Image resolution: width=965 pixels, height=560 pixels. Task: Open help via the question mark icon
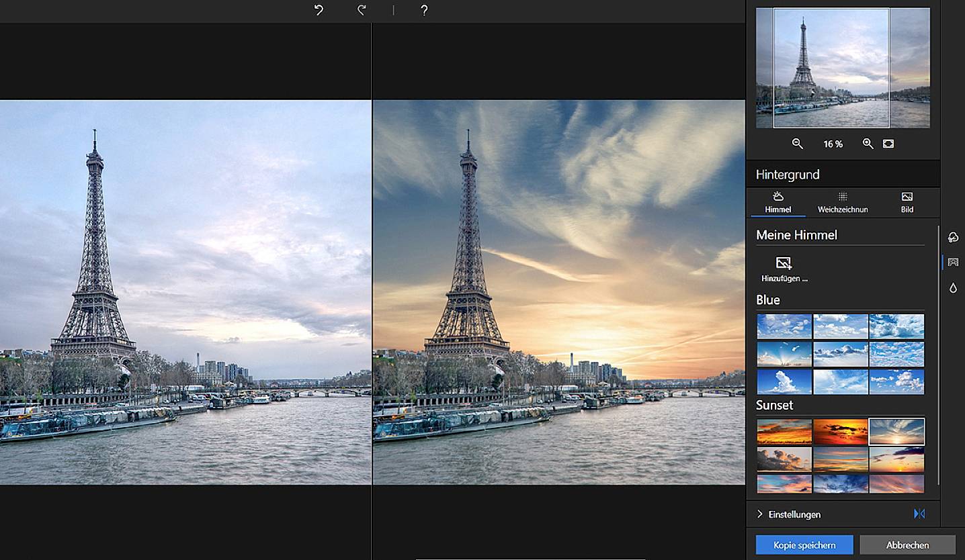(x=423, y=10)
